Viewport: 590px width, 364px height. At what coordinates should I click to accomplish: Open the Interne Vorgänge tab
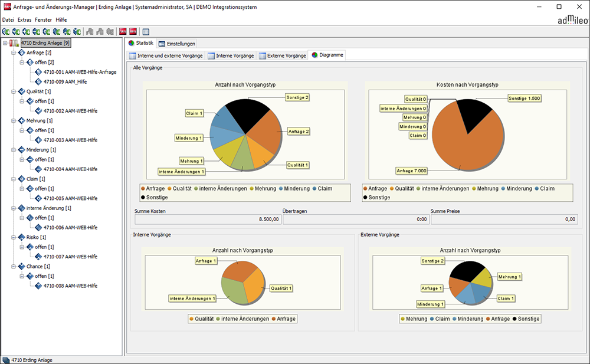[x=231, y=55]
